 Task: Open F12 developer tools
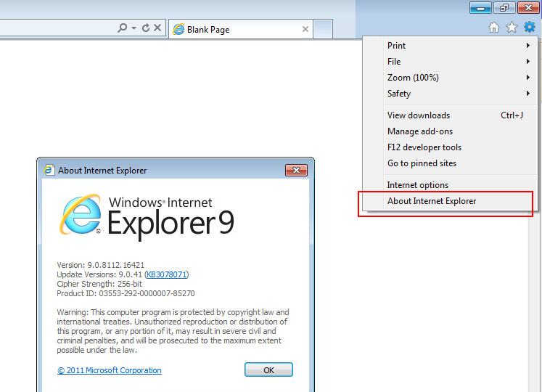pos(461,147)
